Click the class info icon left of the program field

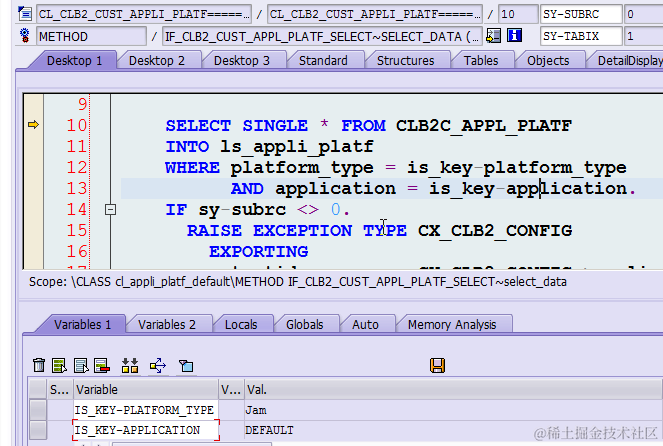25,14
